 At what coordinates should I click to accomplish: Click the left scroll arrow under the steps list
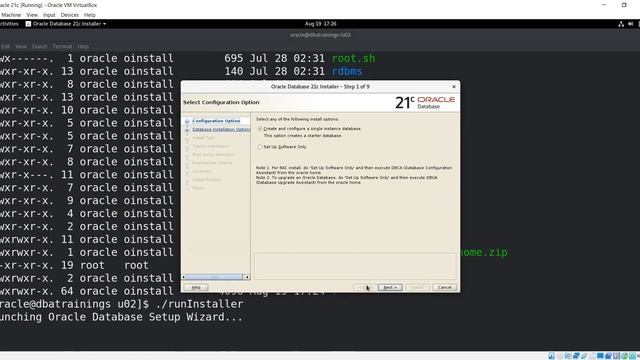tap(184, 277)
